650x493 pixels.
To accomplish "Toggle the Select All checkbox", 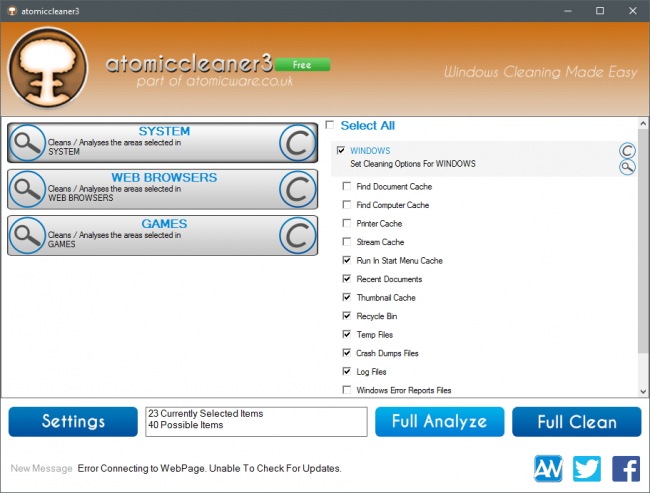I will click(x=330, y=125).
